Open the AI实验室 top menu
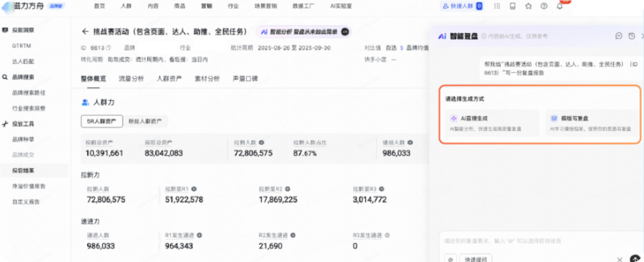The image size is (644, 262). (341, 6)
